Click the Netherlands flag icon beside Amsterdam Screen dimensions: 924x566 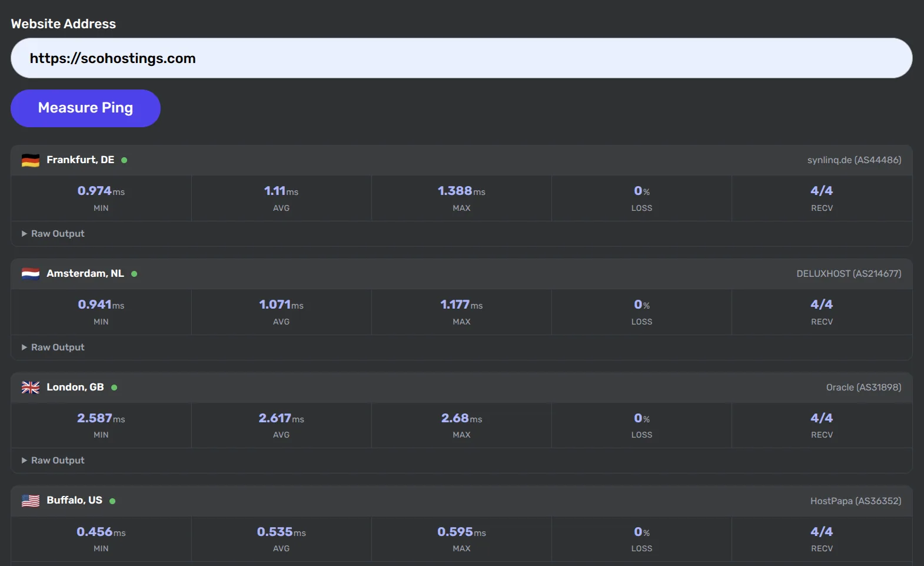31,274
